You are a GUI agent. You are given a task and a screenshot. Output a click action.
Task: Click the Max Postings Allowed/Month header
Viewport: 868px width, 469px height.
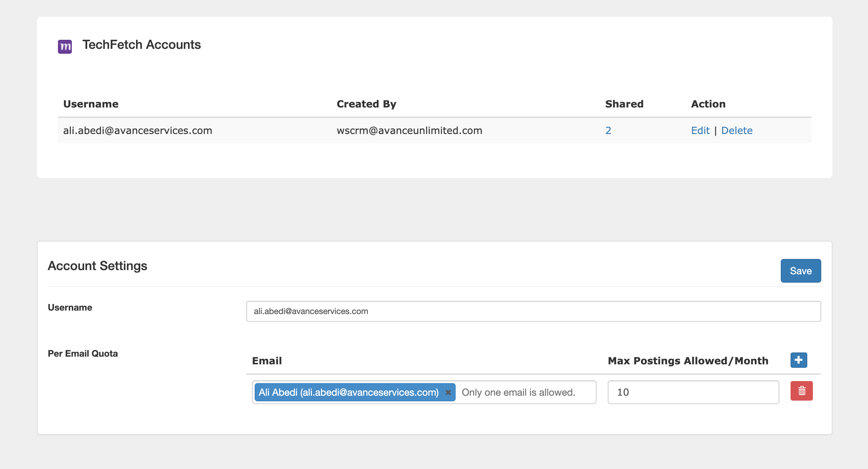688,361
